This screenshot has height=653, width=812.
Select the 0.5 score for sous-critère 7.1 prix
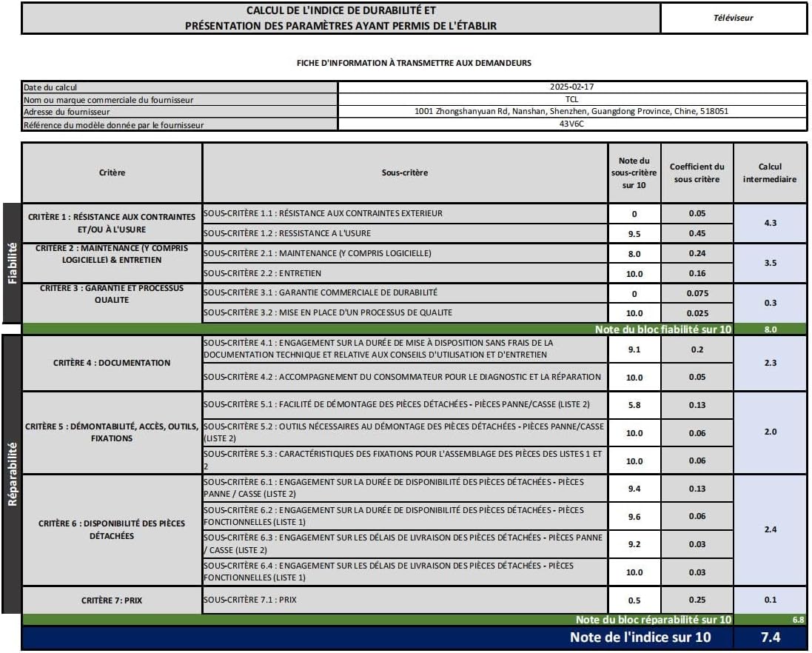(634, 600)
